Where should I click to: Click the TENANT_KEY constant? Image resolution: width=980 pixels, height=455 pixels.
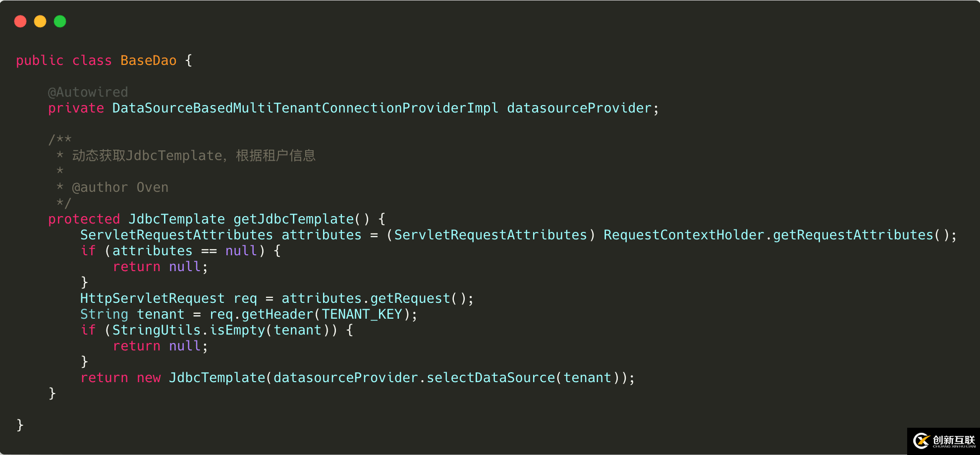tap(362, 314)
